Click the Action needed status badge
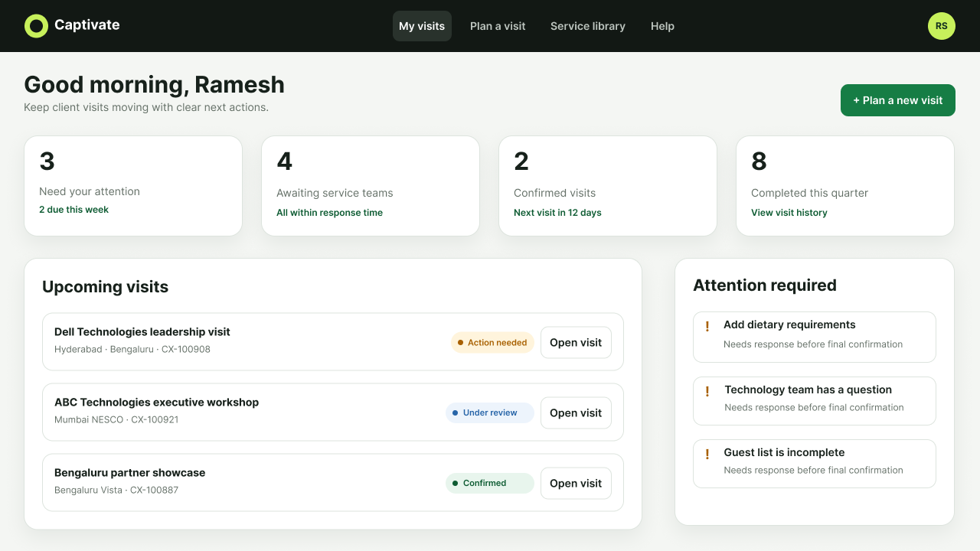The height and width of the screenshot is (551, 980). tap(492, 343)
